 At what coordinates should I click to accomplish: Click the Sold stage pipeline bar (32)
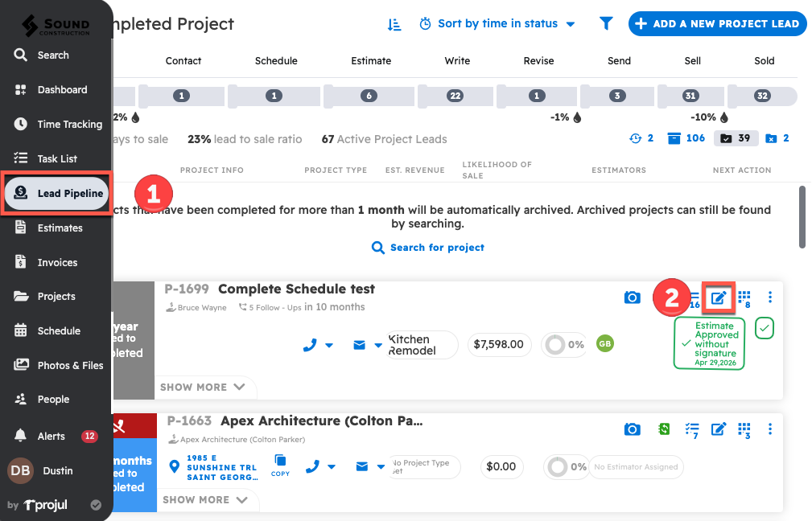pyautogui.click(x=762, y=96)
